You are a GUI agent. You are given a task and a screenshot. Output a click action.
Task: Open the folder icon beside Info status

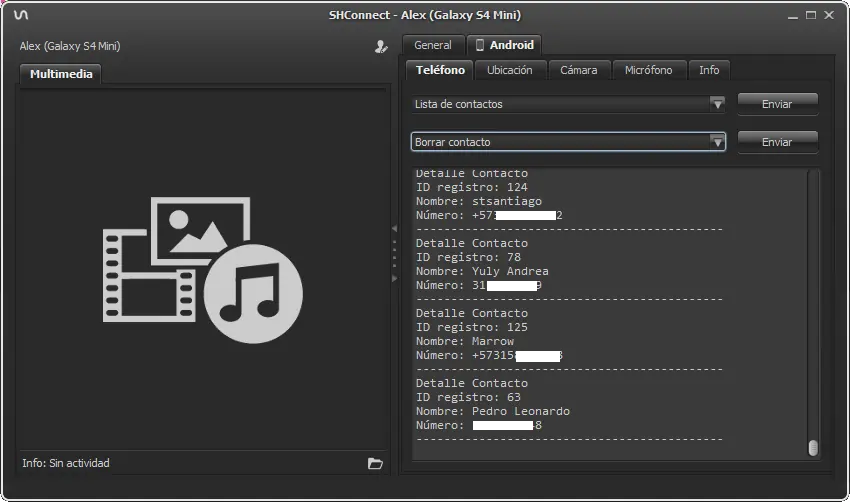coord(375,464)
